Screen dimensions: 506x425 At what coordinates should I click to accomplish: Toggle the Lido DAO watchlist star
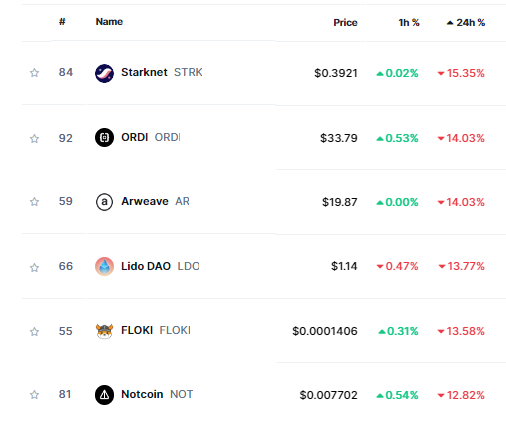click(x=34, y=267)
